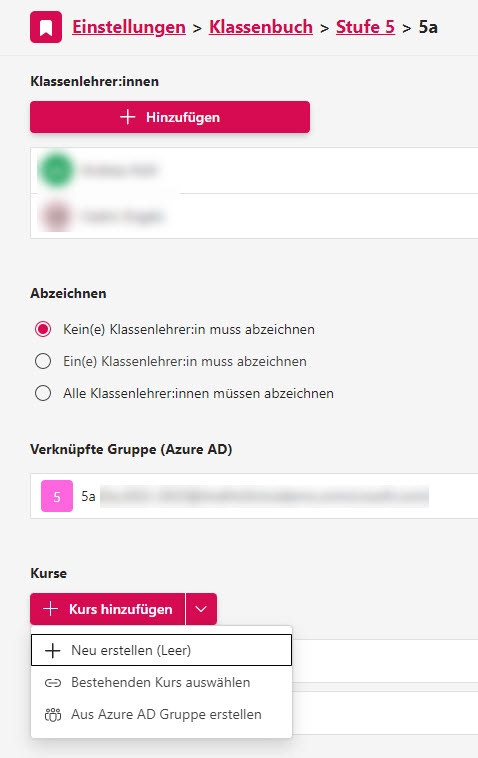The height and width of the screenshot is (758, 478).
Task: Open the Einstellungen breadcrumb link
Action: (x=129, y=27)
